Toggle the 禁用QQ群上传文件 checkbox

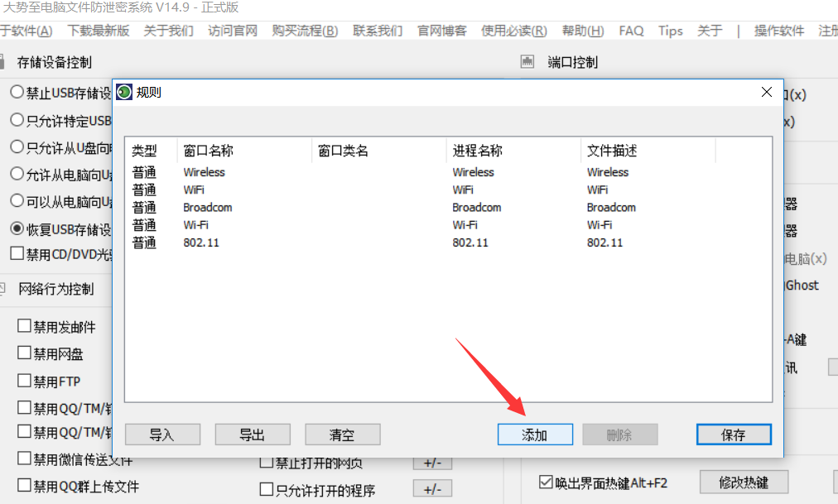[24, 485]
